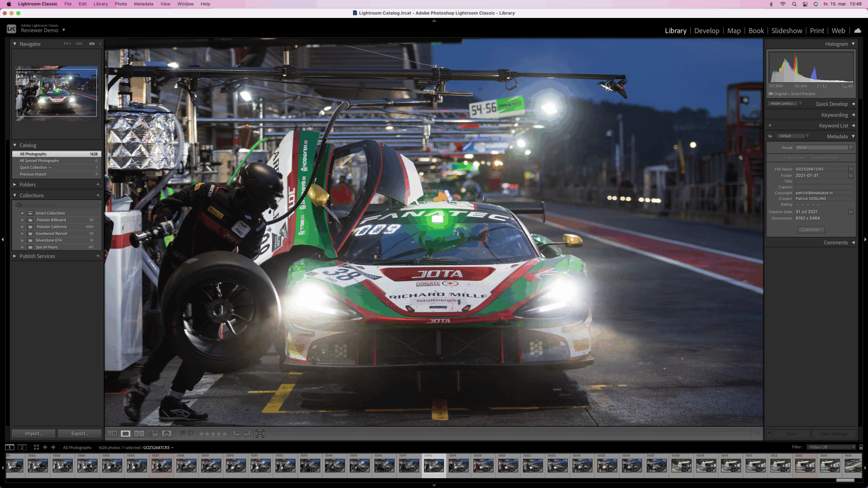
Task: Rotate photo clockwise icon
Action: coord(247,433)
